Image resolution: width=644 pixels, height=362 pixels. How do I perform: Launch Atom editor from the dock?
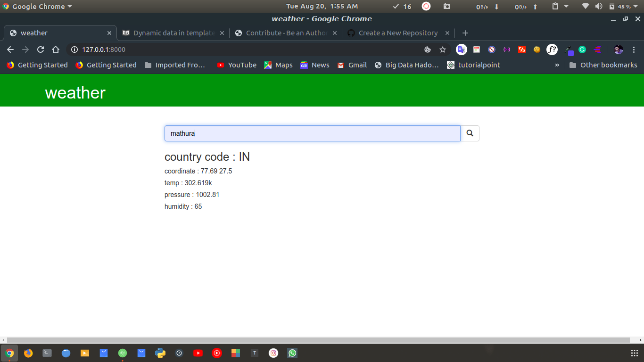tap(123, 353)
